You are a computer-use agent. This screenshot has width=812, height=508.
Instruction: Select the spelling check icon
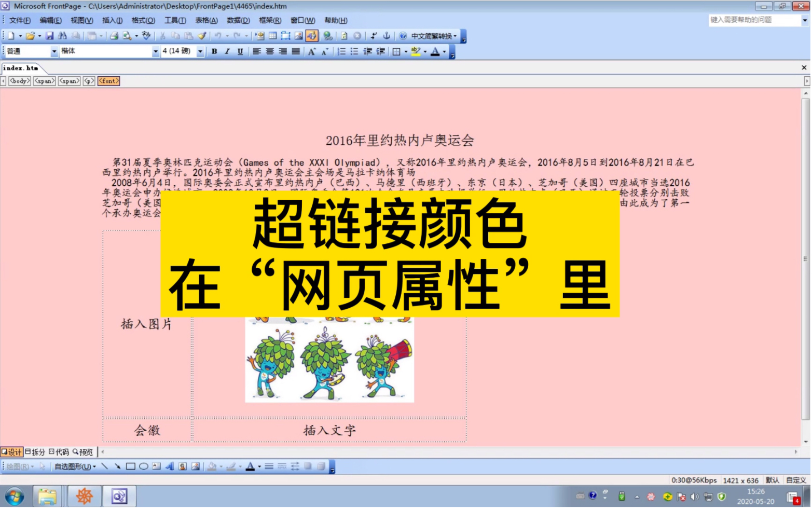point(145,36)
